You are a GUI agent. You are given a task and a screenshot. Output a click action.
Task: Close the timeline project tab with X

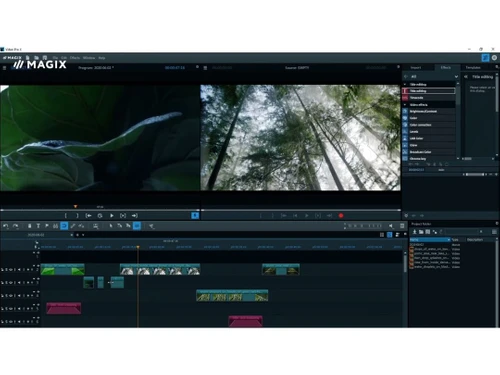click(71, 235)
